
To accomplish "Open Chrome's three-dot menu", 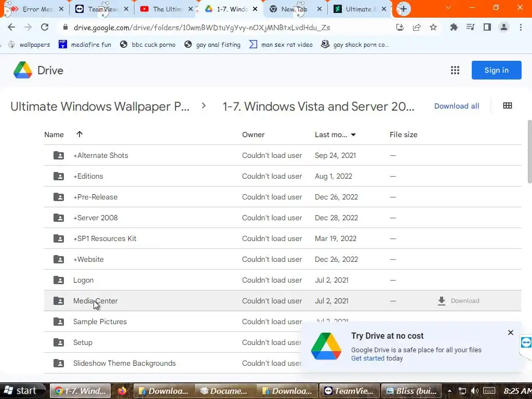I will pos(521,27).
